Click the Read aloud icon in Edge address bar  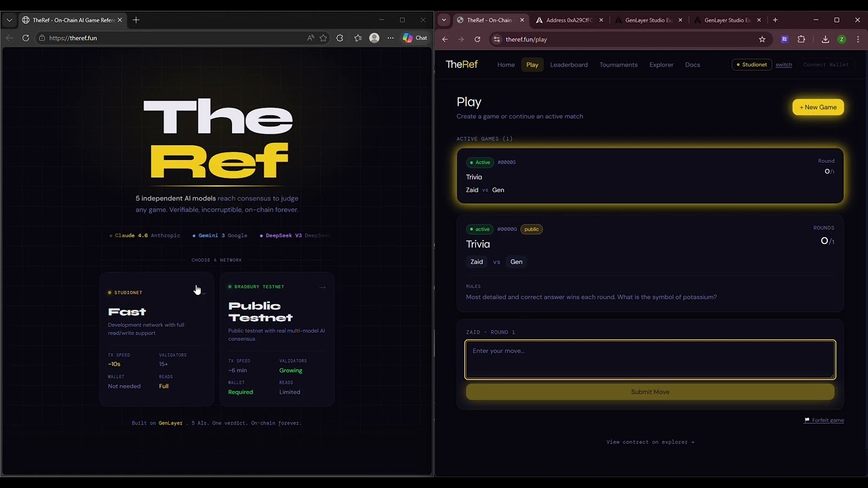coord(311,38)
